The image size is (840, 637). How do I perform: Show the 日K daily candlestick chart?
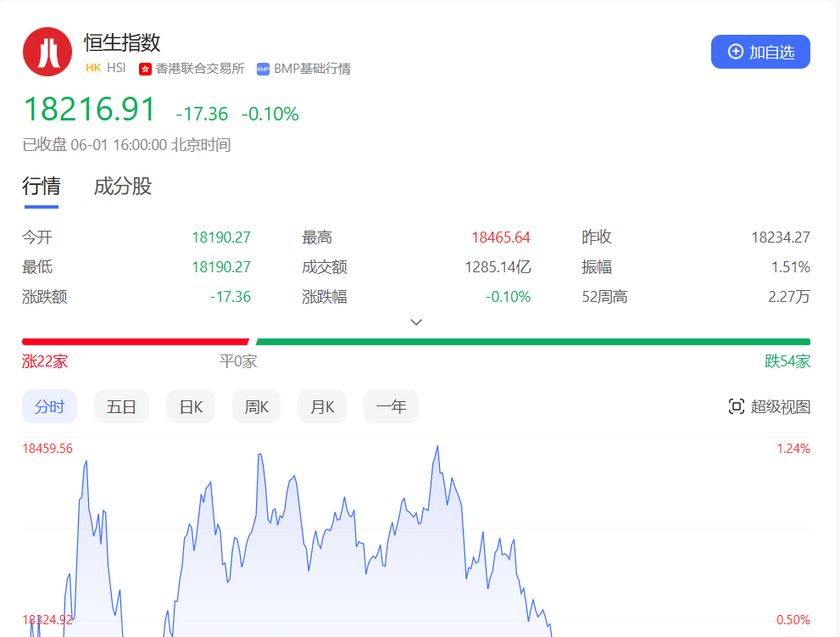[x=191, y=406]
